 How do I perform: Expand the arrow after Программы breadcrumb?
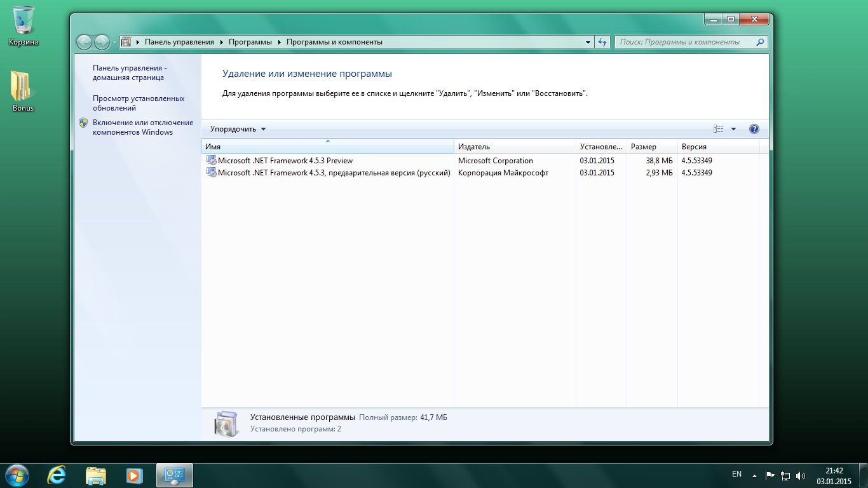[278, 42]
